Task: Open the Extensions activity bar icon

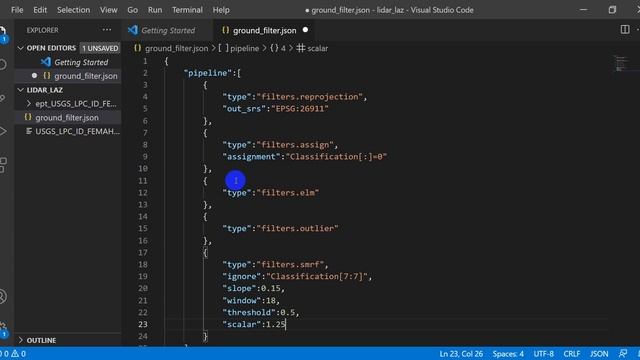Action: [3, 165]
